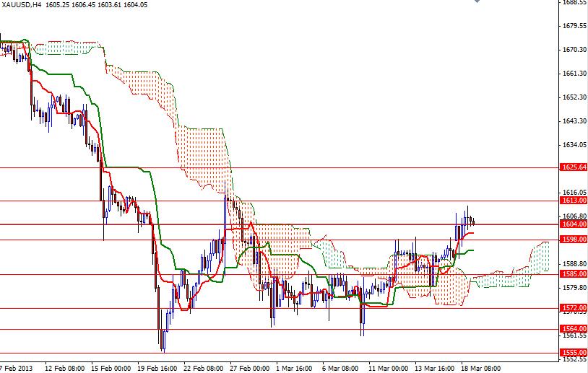This screenshot has width=588, height=373.
Task: Select the 1572.00 level label
Action: tap(574, 308)
